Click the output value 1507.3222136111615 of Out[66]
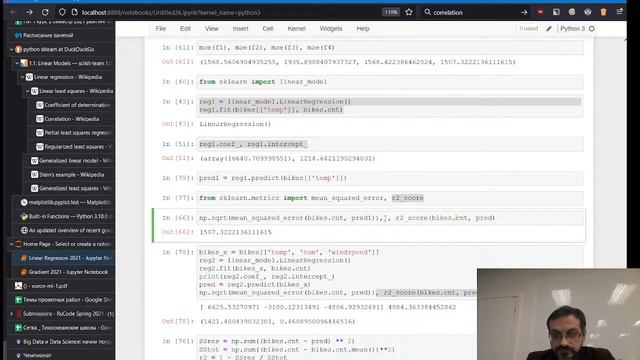This screenshot has height=360, width=640. pos(236,232)
